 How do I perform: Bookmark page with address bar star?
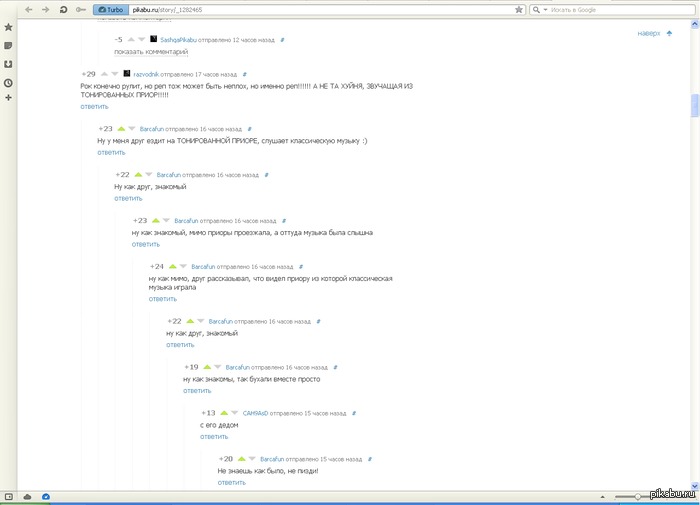coord(516,9)
